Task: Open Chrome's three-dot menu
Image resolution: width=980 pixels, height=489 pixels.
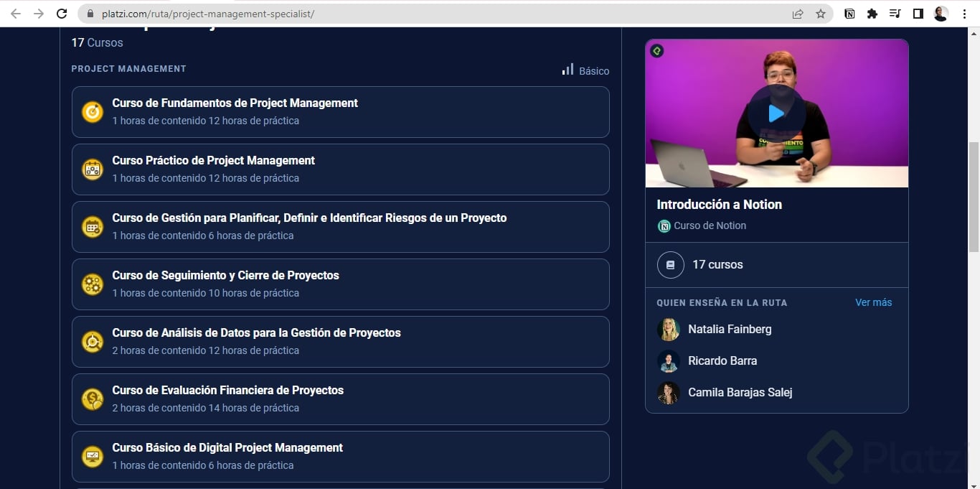Action: [964, 13]
